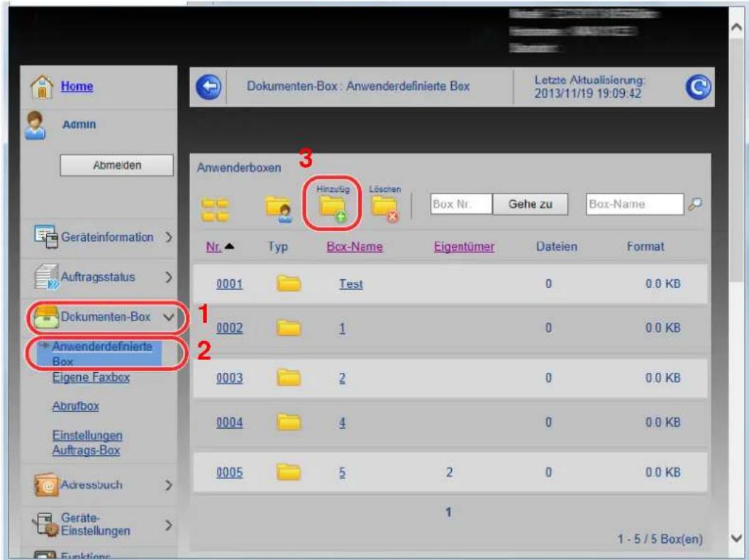749x560 pixels.
Task: Click the magnifier search icon
Action: tap(695, 204)
